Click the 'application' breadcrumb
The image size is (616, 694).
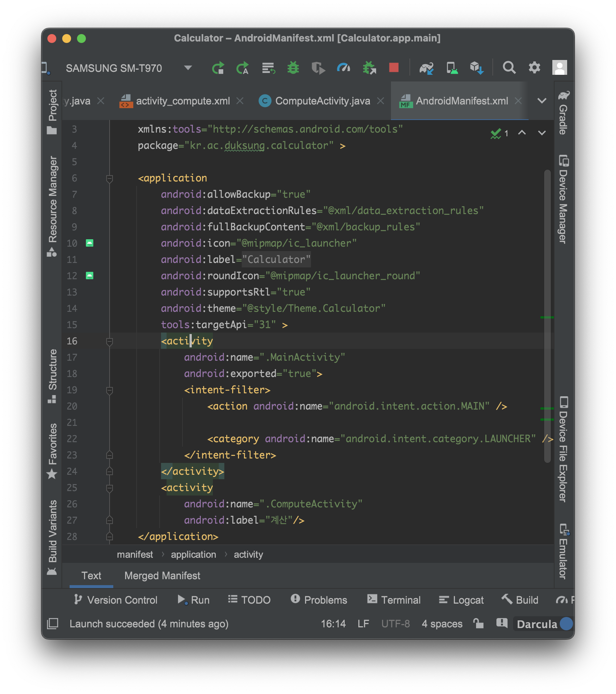(x=193, y=554)
